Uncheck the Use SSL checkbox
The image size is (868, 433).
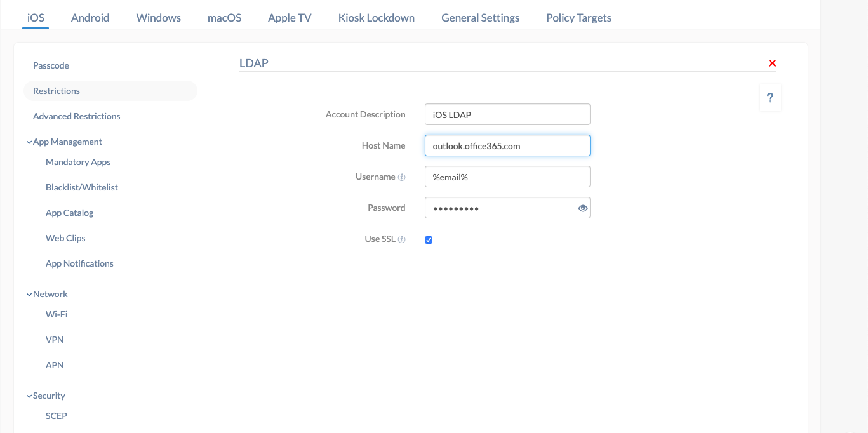click(x=429, y=239)
